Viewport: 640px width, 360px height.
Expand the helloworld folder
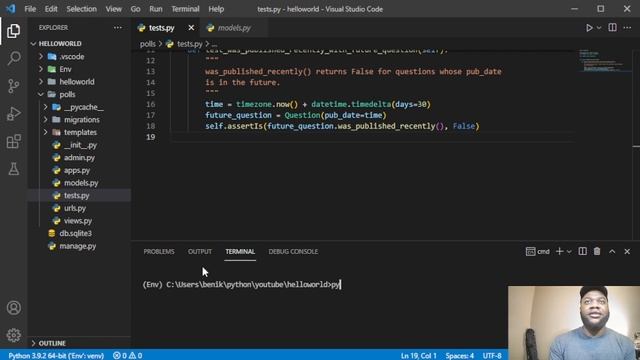77,82
